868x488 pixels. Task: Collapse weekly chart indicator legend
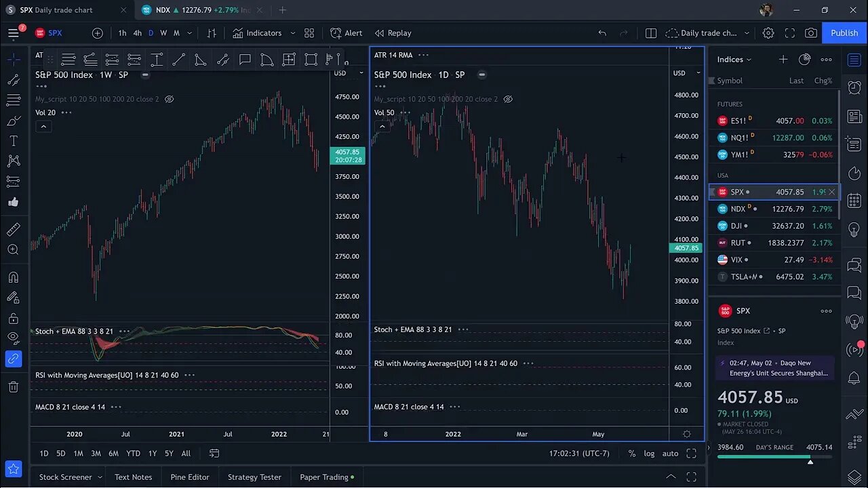tap(43, 126)
